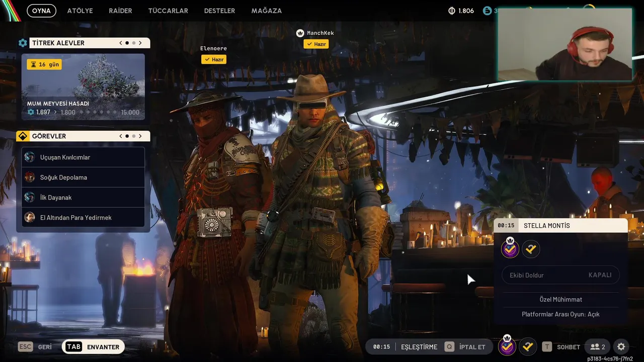Toggle Ekibi Doldur squad fill option
Viewport: 644px width, 362px height.
pyautogui.click(x=560, y=275)
